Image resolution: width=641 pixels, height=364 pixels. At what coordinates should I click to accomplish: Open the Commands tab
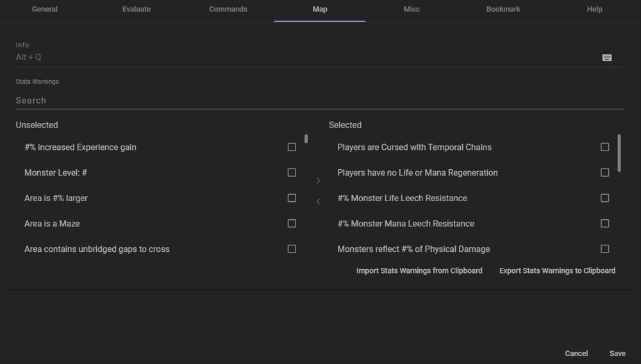click(228, 10)
